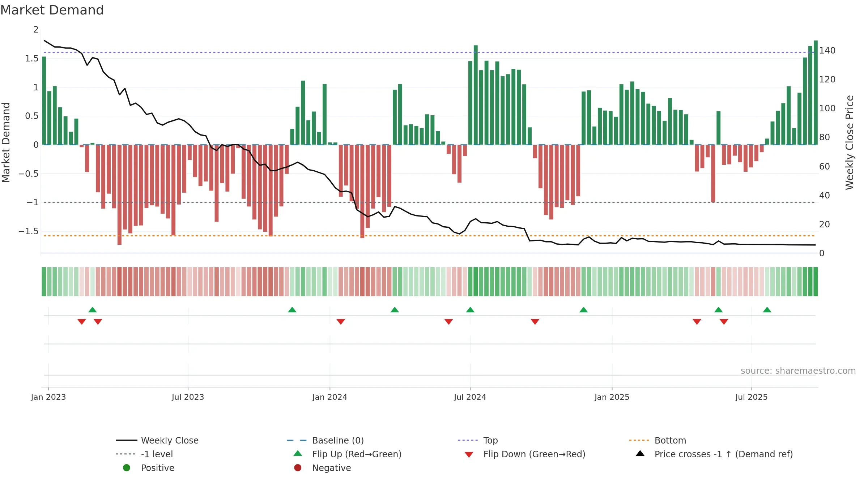Click the -1 level legend entry
868x488 pixels.
(144, 454)
